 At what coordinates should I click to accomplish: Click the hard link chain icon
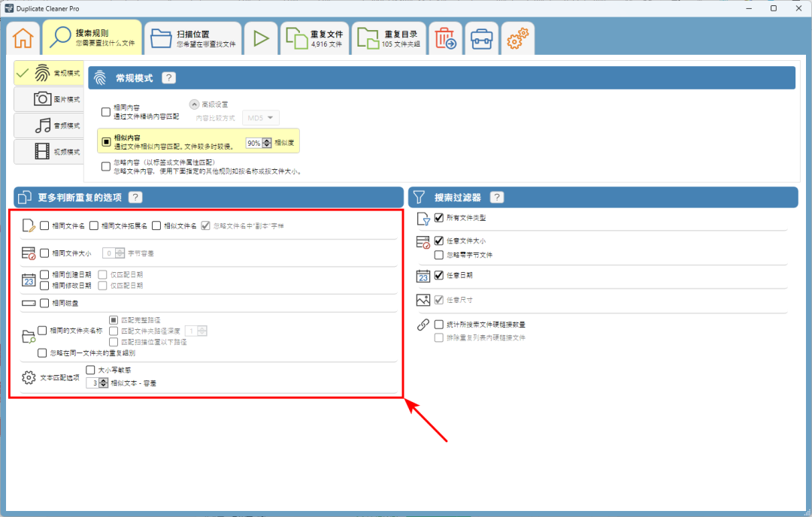(x=423, y=325)
